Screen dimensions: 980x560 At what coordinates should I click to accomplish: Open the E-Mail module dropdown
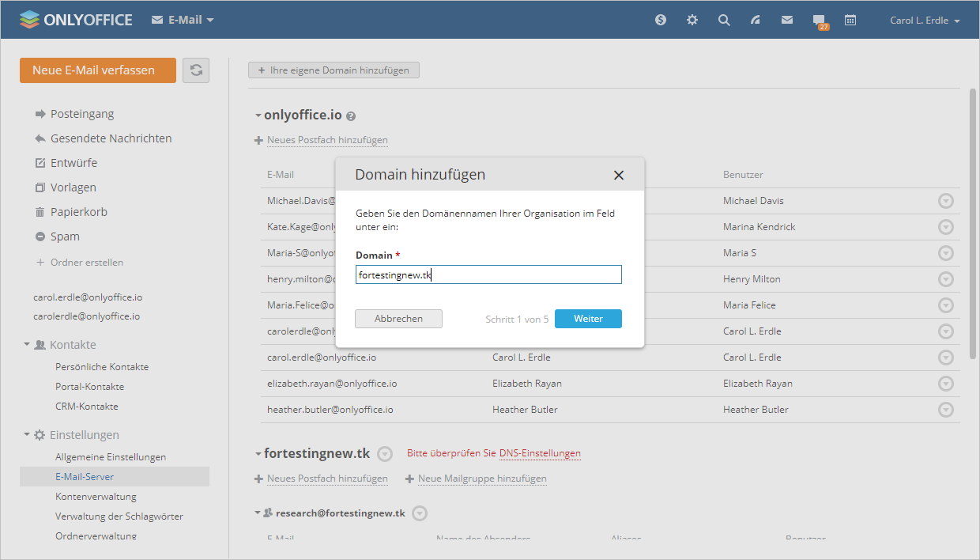(183, 20)
